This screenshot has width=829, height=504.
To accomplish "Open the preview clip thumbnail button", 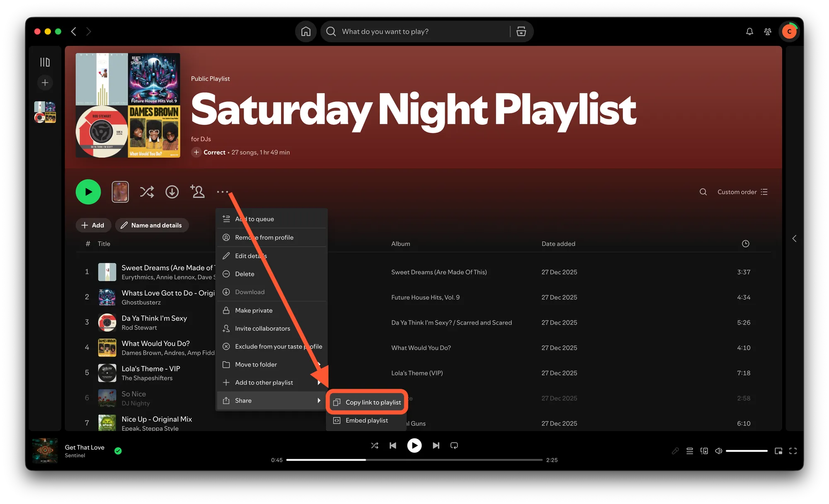I will 120,192.
